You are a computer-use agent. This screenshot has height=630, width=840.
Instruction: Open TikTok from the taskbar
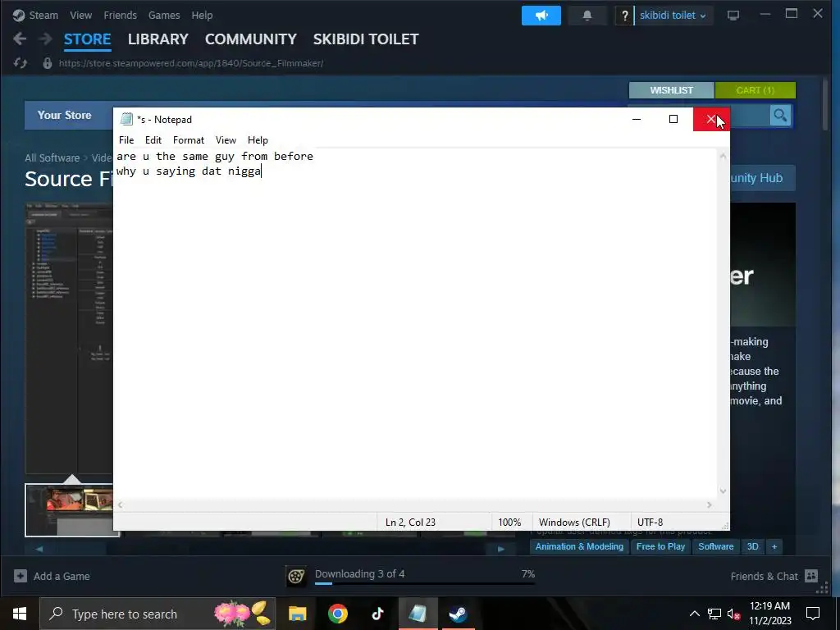pos(377,614)
